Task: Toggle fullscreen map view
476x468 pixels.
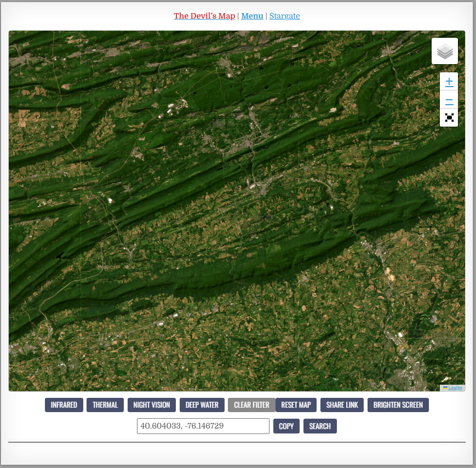Action: pos(449,118)
